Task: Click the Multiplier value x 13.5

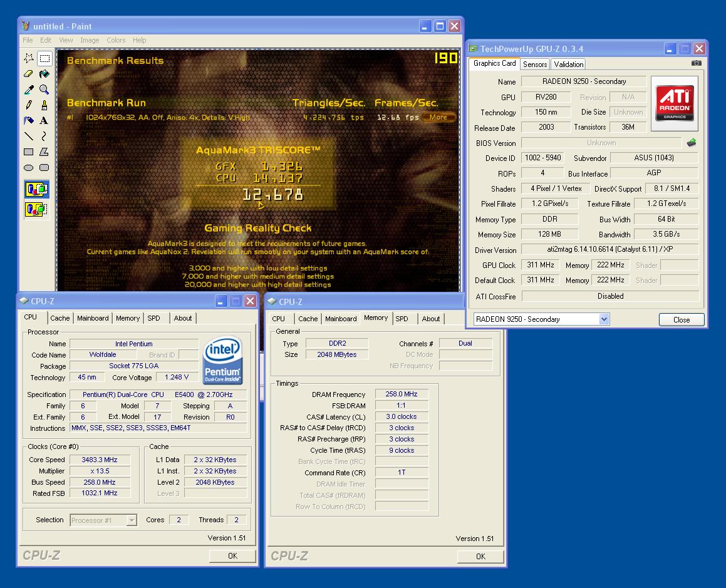Action: click(x=100, y=471)
